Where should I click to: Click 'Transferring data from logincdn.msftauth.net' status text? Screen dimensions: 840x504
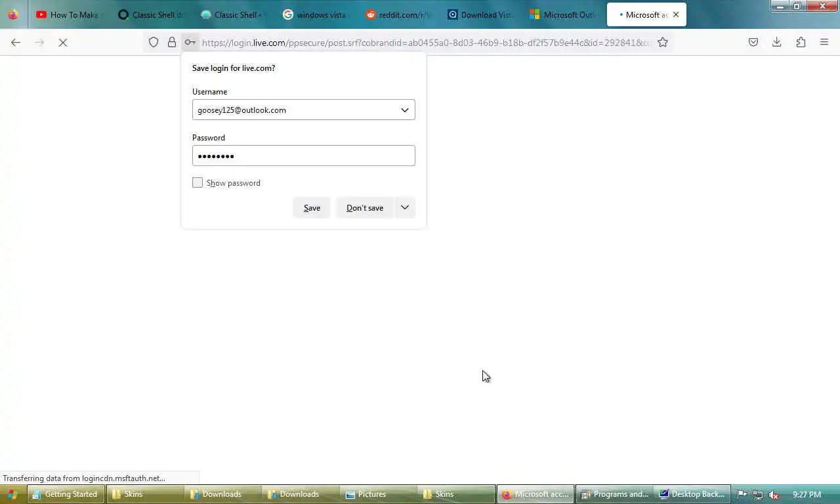click(84, 478)
